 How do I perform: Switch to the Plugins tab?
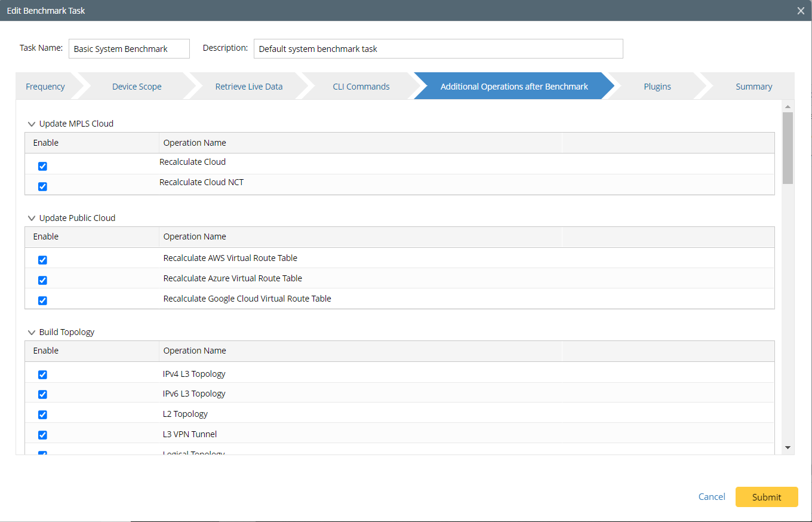coord(657,86)
